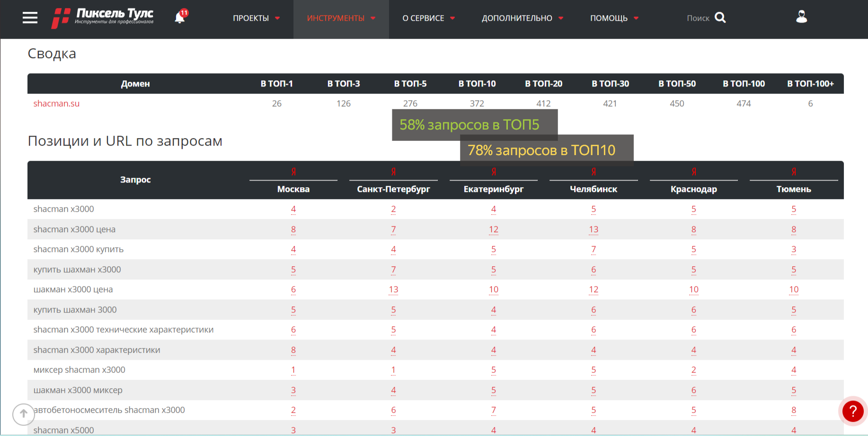Click the Yandex icon above Санкт-Петербург

393,171
